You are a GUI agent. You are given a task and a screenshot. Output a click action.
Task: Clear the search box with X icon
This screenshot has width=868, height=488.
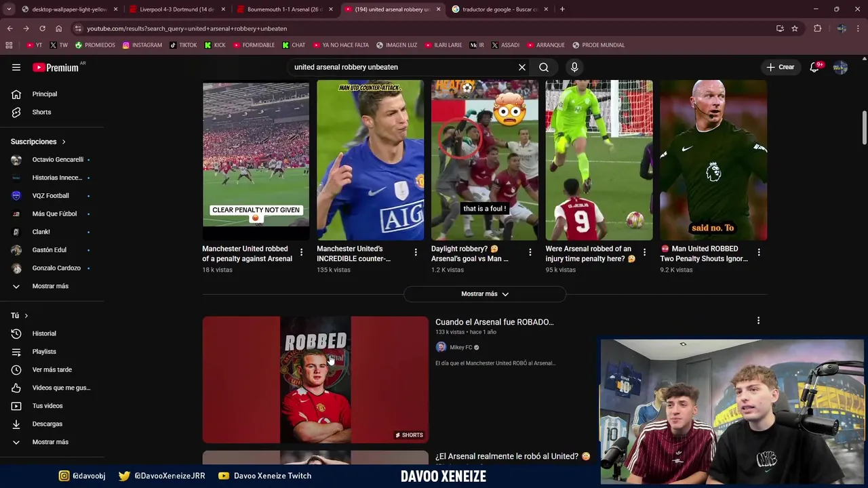pyautogui.click(x=522, y=67)
